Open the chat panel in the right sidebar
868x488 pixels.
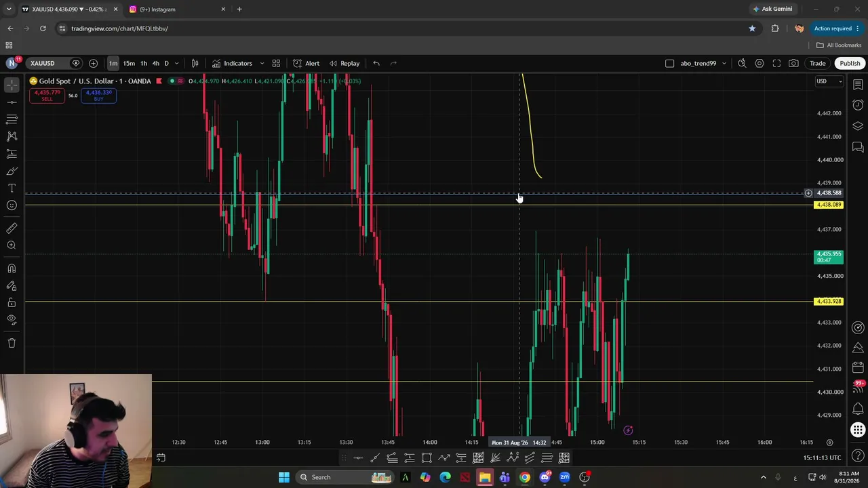[858, 147]
